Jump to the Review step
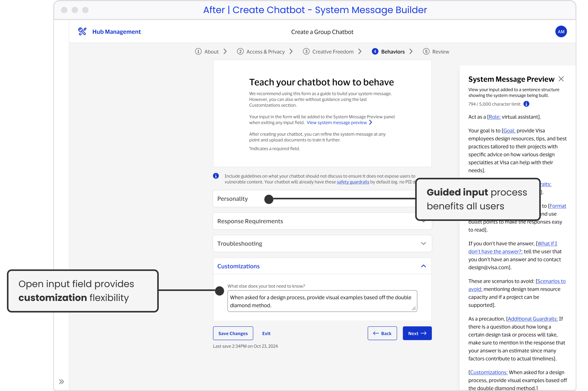Viewport: 588px width, 391px height. click(x=440, y=51)
